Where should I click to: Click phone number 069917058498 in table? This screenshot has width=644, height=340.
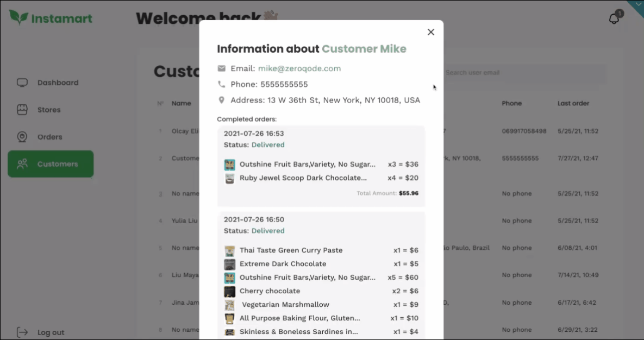point(524,131)
